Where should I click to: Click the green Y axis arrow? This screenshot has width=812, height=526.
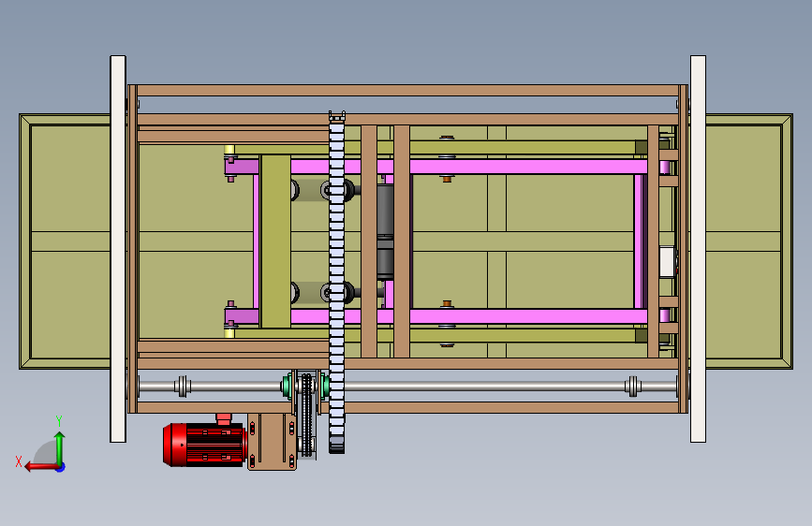tap(60, 447)
